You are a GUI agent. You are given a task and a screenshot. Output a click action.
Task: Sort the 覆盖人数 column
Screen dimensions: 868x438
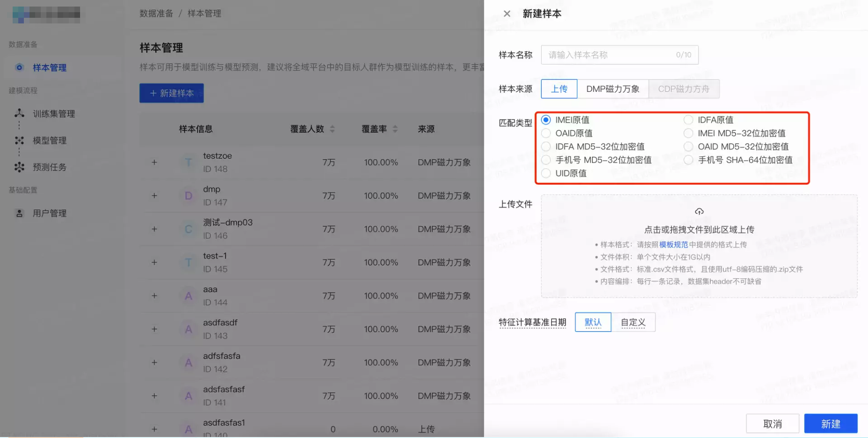tap(332, 129)
